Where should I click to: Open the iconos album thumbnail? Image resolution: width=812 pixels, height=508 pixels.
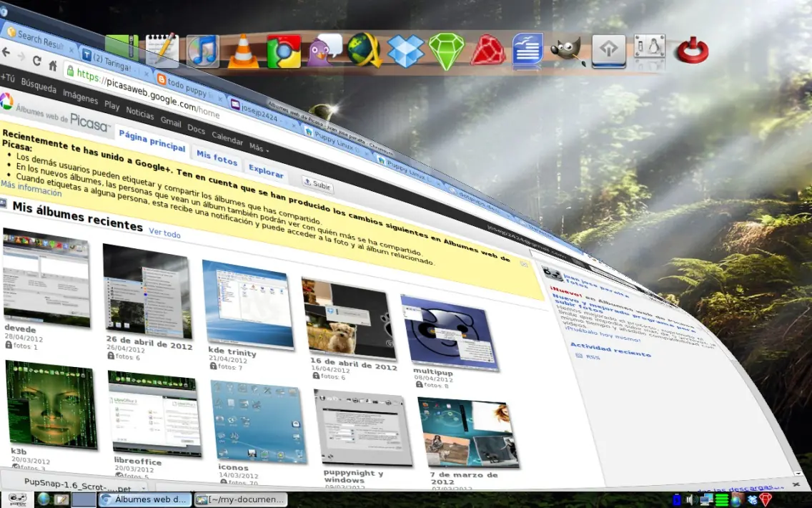click(259, 422)
